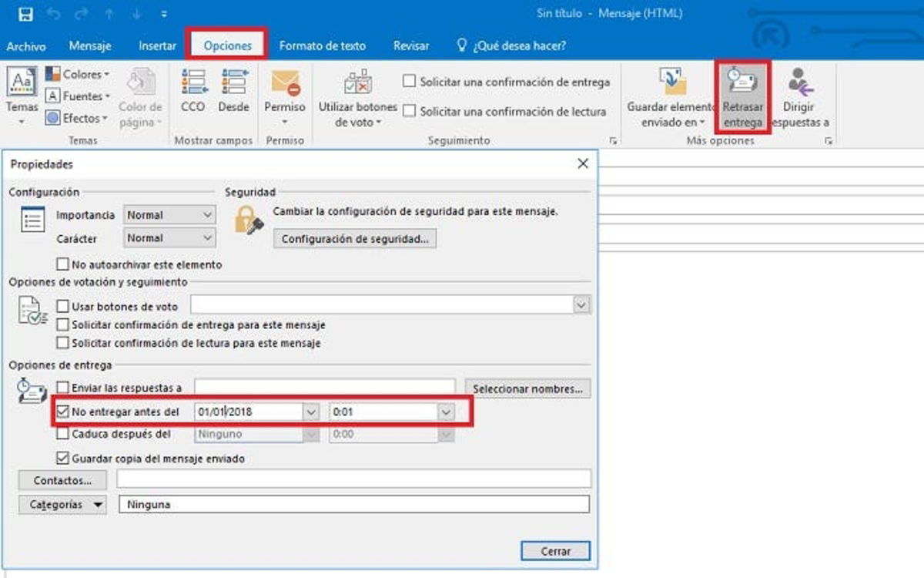The height and width of the screenshot is (578, 924).
Task: Click the Save icon in title bar
Action: point(25,14)
